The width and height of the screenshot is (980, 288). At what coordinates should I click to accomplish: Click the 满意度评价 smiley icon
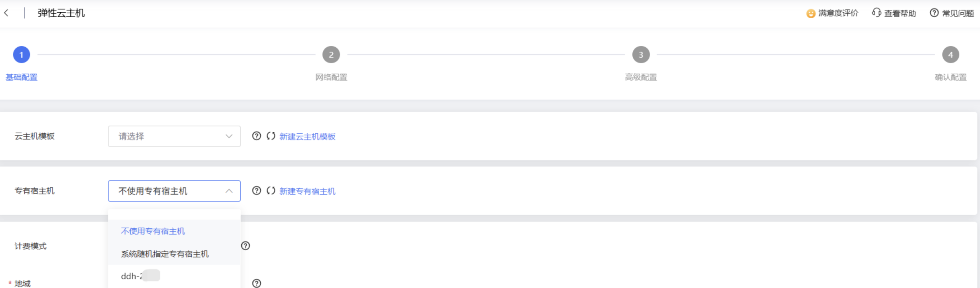(811, 13)
